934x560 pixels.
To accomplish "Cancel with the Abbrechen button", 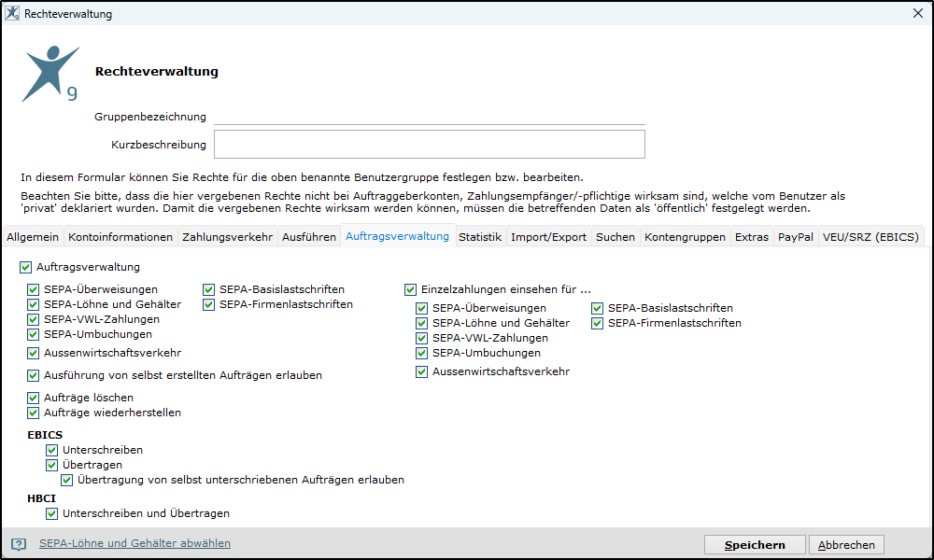I will click(x=846, y=545).
